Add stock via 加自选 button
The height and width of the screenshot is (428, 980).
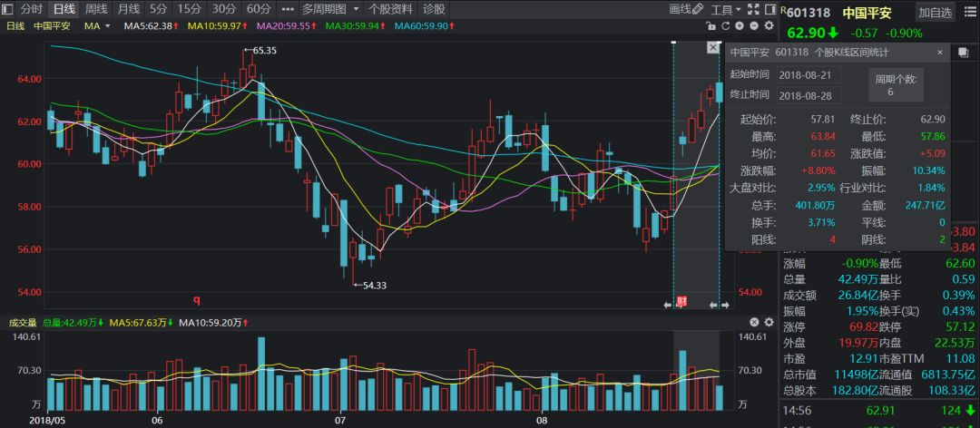point(935,12)
